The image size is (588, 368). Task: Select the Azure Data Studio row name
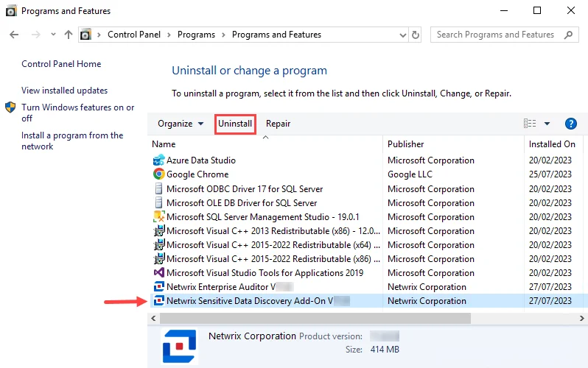click(x=201, y=160)
